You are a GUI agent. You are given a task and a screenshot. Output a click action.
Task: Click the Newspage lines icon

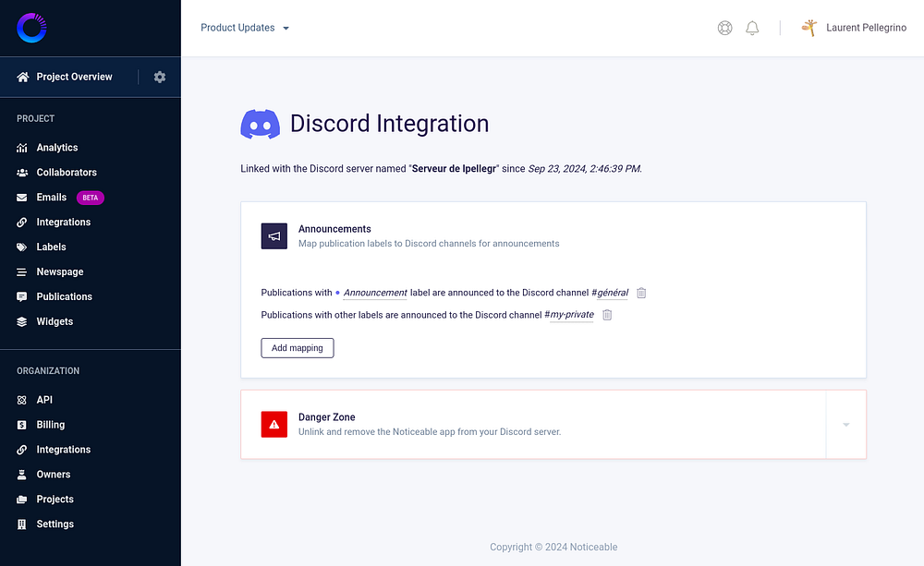pyautogui.click(x=22, y=271)
